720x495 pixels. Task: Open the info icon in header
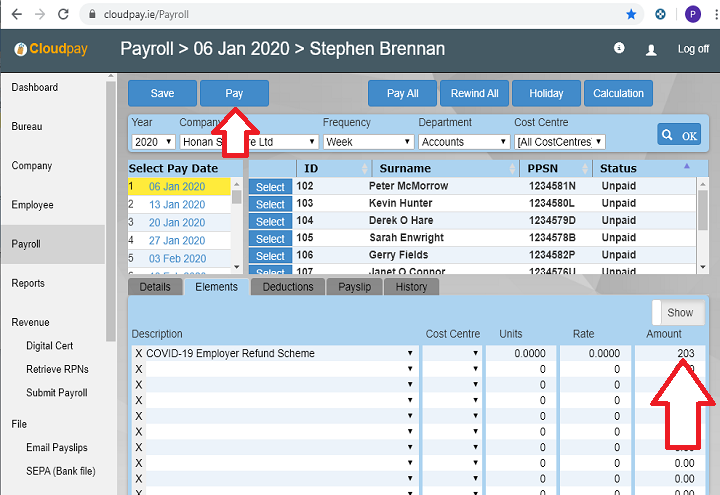(x=619, y=48)
